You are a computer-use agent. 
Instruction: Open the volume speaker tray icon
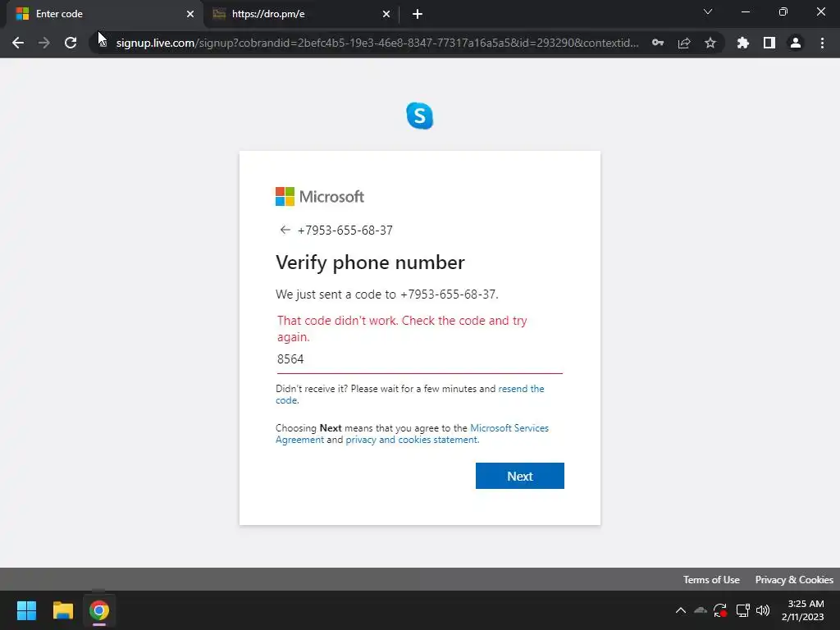763,610
